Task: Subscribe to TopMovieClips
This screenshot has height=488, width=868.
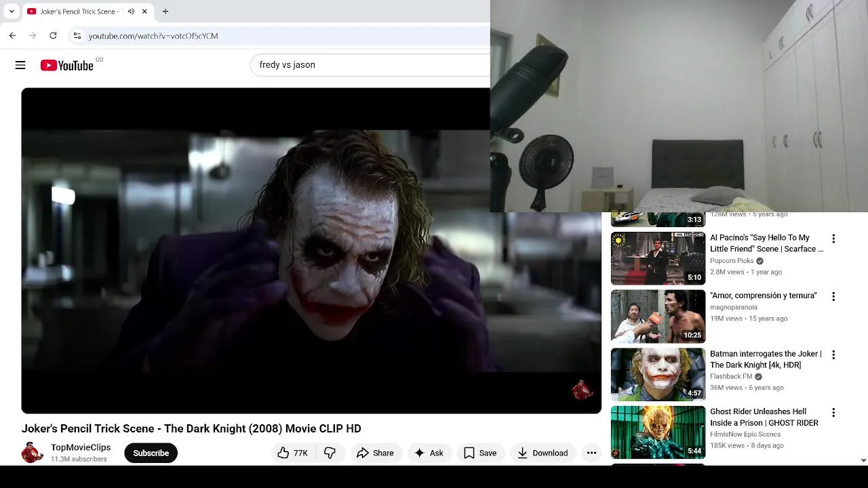Action: 151,453
